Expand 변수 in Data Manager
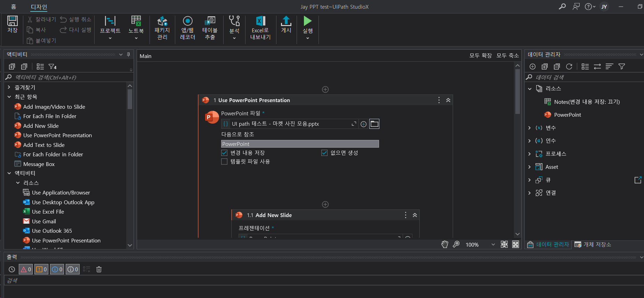644x298 pixels. tap(529, 128)
